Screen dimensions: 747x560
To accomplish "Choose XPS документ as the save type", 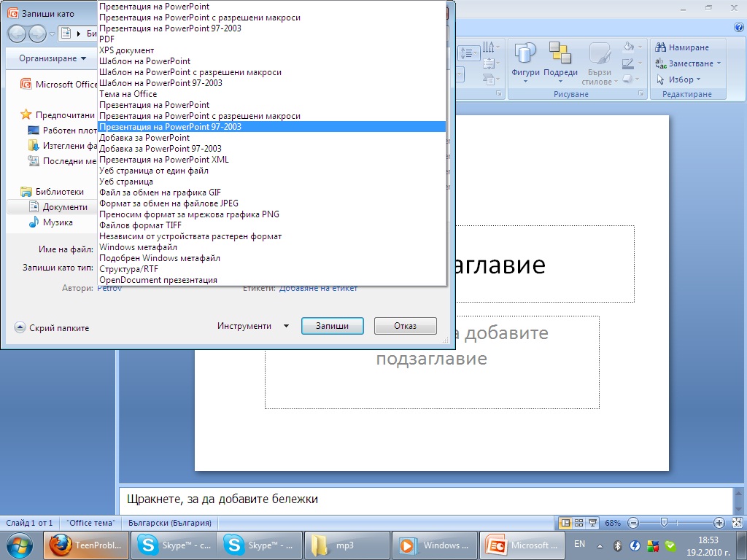I will pyautogui.click(x=271, y=50).
